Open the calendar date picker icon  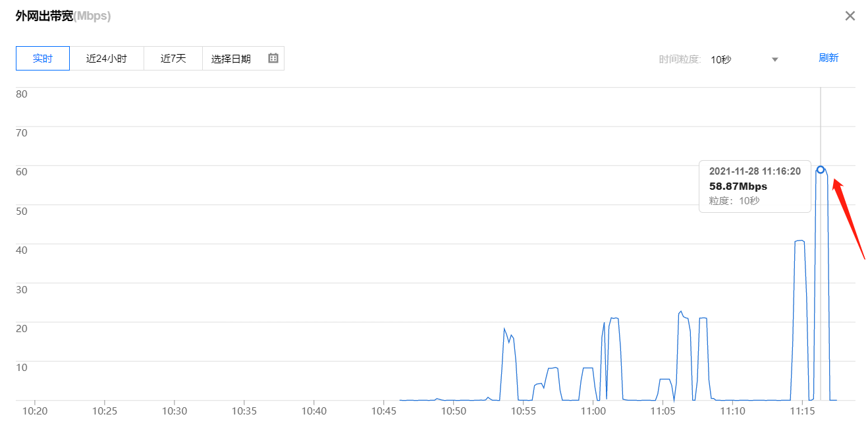coord(273,58)
